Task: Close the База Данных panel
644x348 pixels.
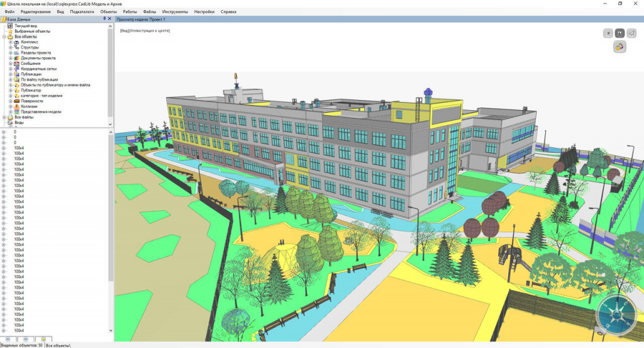Action: (x=110, y=20)
